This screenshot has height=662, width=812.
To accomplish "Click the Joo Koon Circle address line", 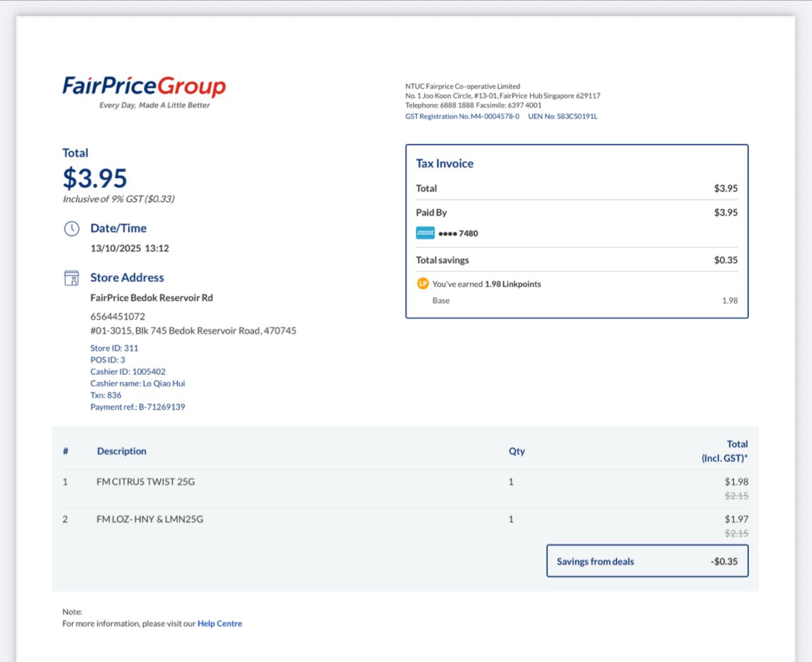I will click(x=503, y=96).
